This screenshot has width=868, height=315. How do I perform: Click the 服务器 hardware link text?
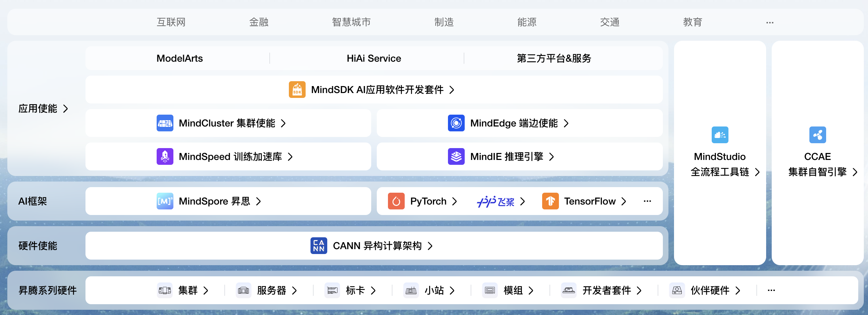pyautogui.click(x=272, y=290)
